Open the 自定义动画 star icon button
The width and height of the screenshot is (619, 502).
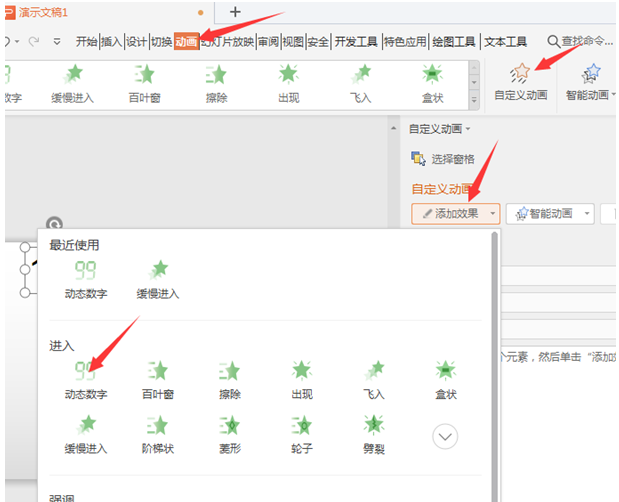click(x=521, y=82)
